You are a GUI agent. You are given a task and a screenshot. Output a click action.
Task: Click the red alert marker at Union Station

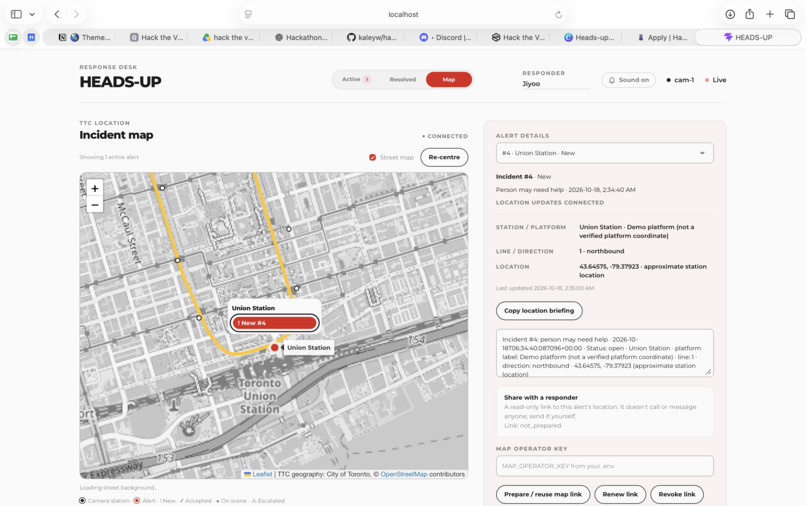pos(274,348)
